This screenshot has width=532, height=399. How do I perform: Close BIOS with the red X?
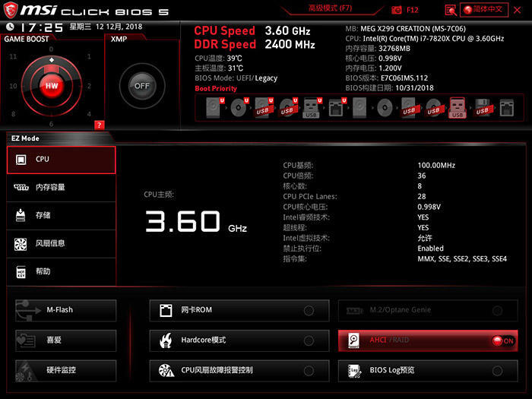click(x=518, y=10)
